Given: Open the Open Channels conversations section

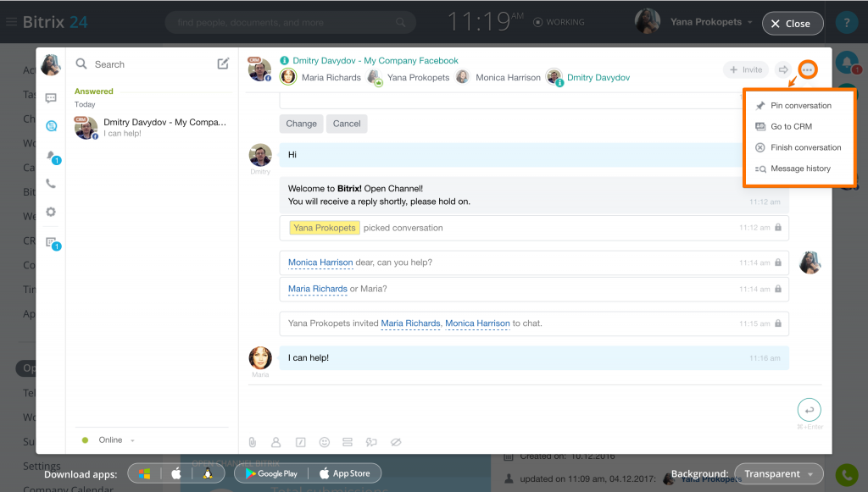Looking at the screenshot, I should (x=52, y=126).
